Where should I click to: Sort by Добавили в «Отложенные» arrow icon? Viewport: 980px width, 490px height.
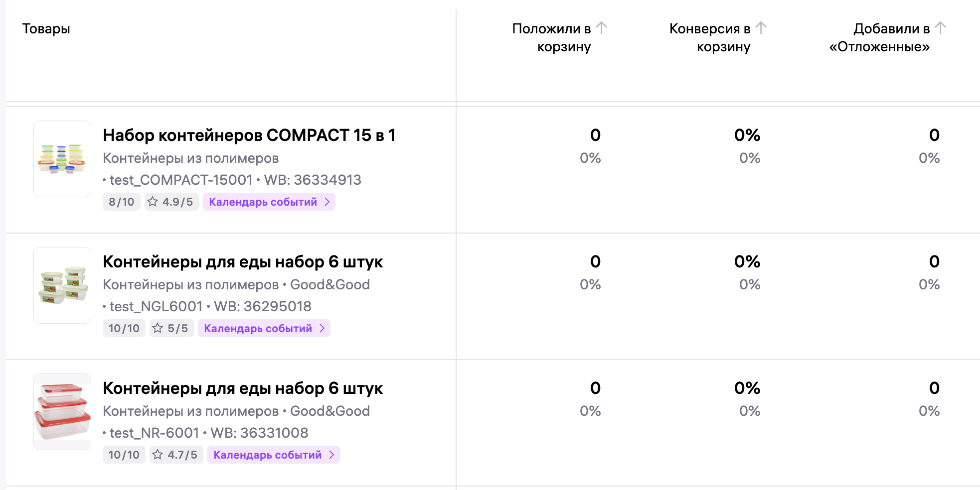coord(940,28)
